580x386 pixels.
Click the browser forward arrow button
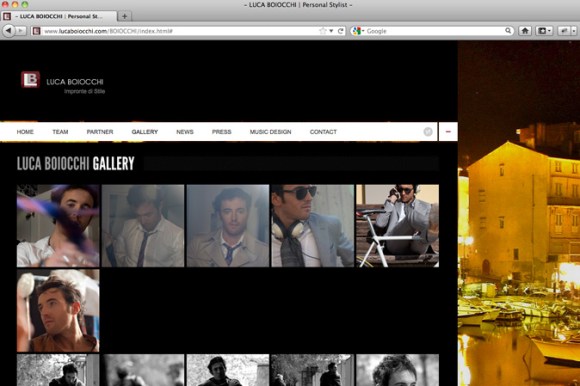pos(20,31)
